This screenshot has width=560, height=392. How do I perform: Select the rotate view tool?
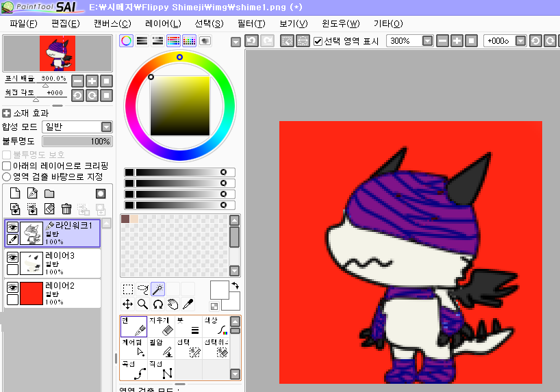[158, 304]
